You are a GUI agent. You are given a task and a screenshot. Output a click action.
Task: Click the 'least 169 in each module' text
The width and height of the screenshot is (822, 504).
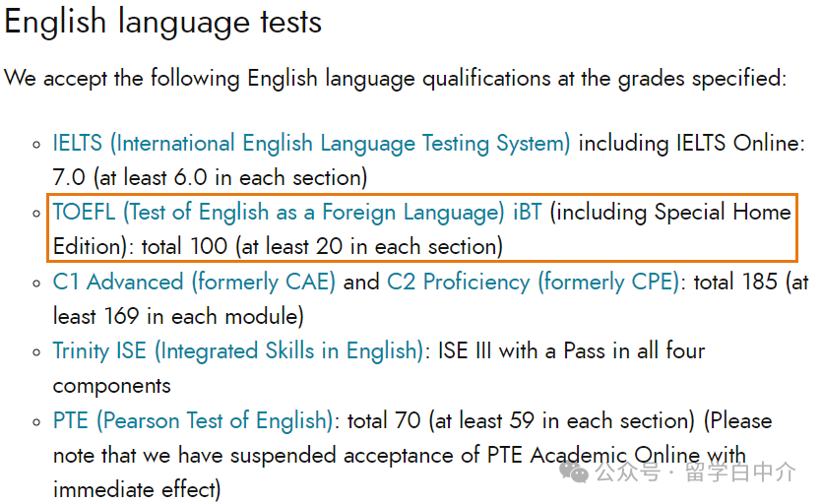pos(178,317)
